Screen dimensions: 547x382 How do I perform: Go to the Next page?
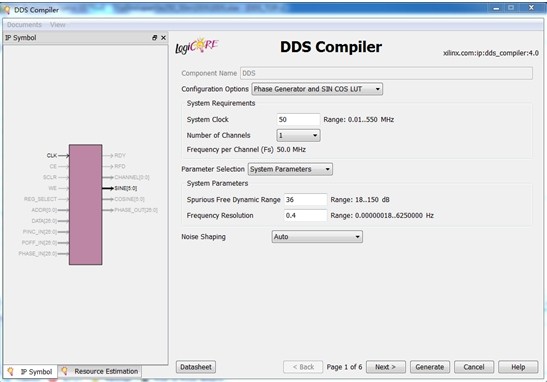[385, 367]
